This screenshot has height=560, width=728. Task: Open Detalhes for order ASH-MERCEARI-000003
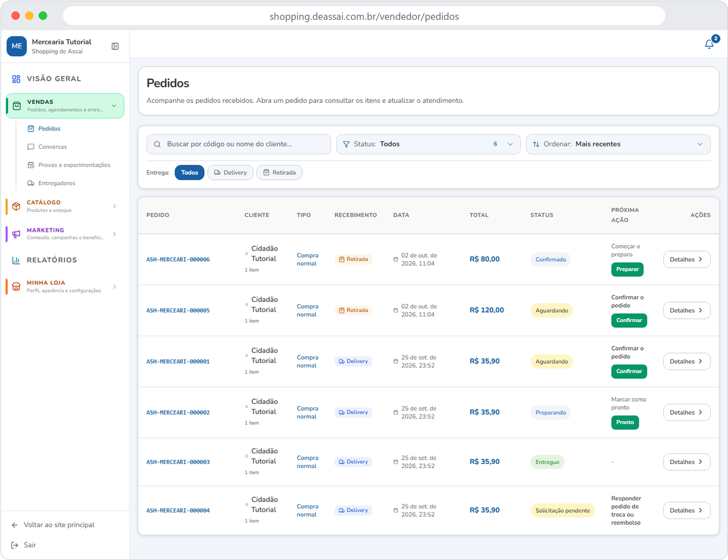coord(687,462)
